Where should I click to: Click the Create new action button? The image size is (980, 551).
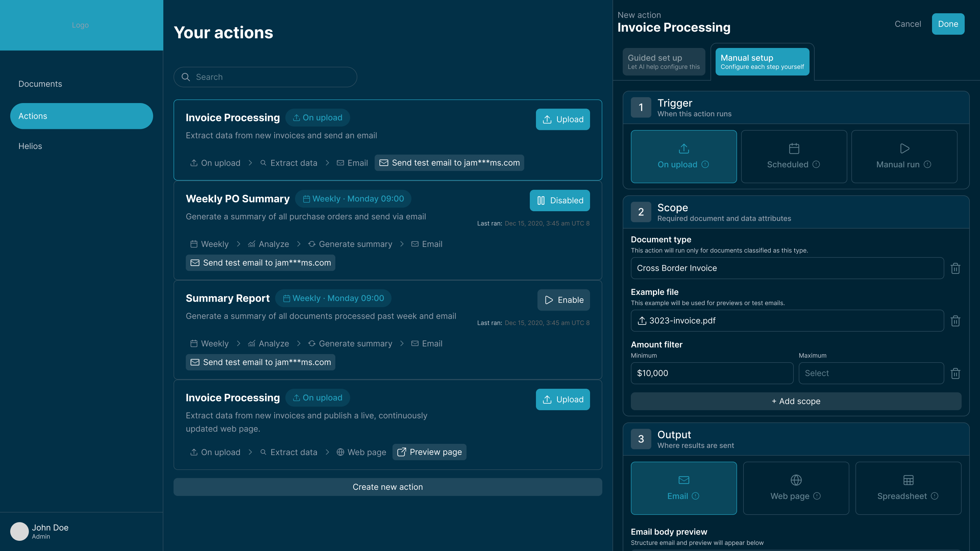pyautogui.click(x=387, y=487)
